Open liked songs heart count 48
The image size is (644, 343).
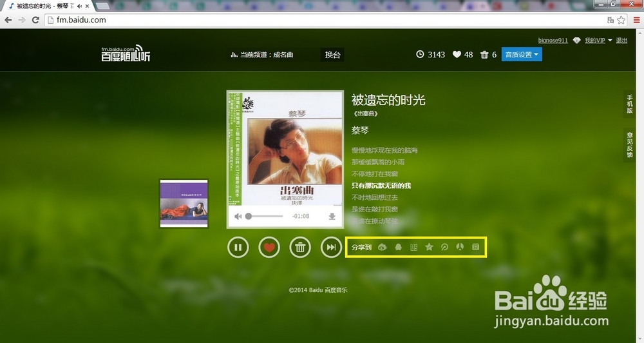click(x=462, y=55)
